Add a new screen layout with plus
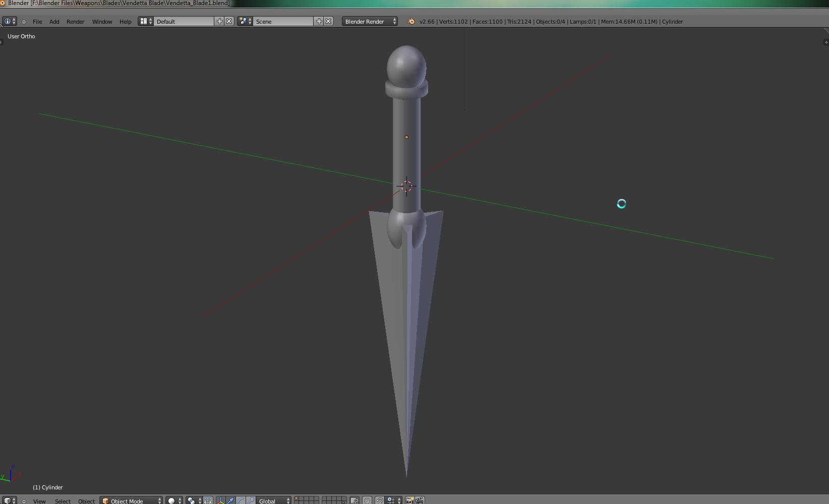This screenshot has width=829, height=504. [219, 21]
